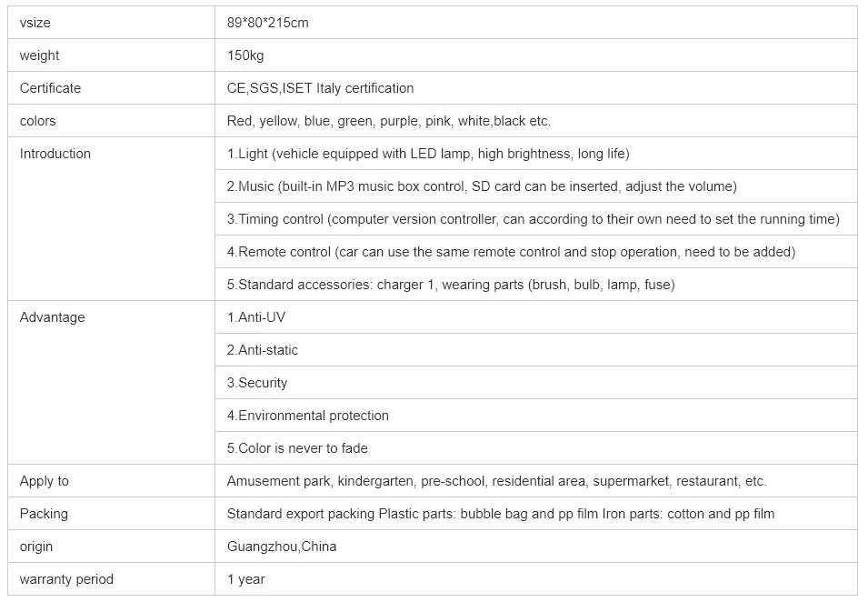Click the Anti-UV advantage entry

tap(256, 317)
